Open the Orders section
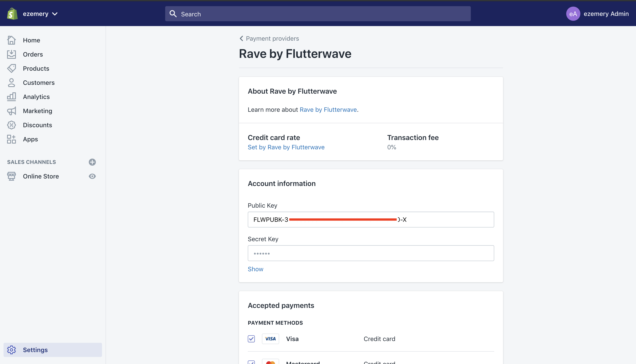The image size is (636, 364). [x=33, y=54]
